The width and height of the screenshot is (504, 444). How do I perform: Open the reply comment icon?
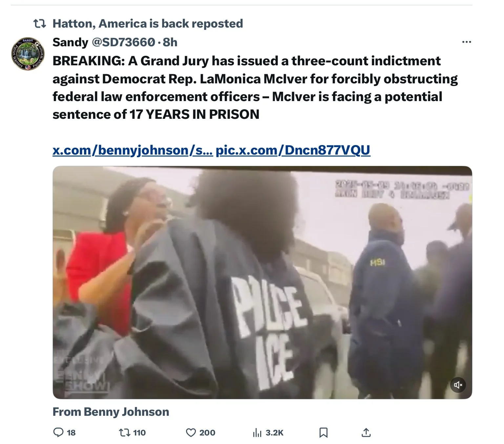[x=58, y=433]
